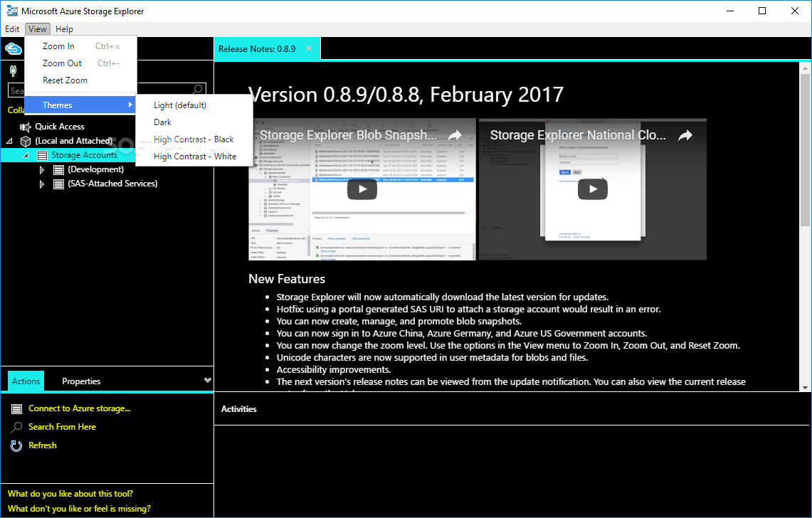Select Light (default) theme
The image size is (812, 518).
(x=194, y=105)
